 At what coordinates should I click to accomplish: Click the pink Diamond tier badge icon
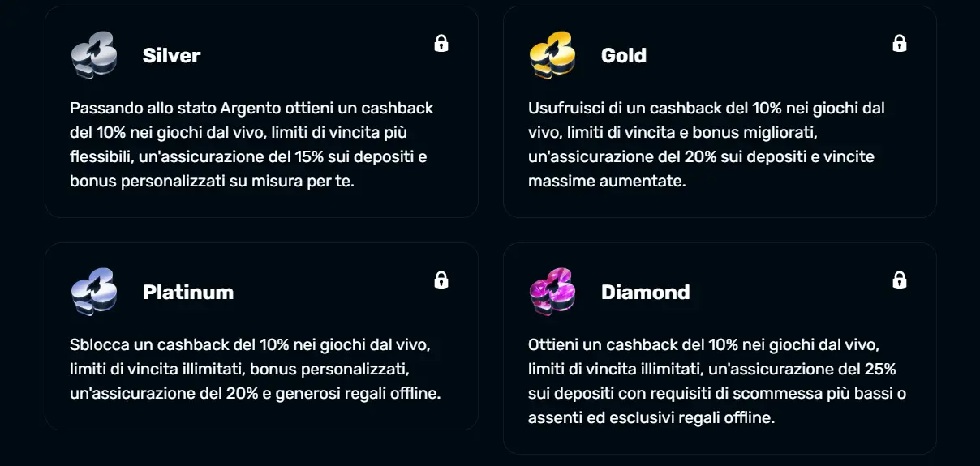(552, 292)
